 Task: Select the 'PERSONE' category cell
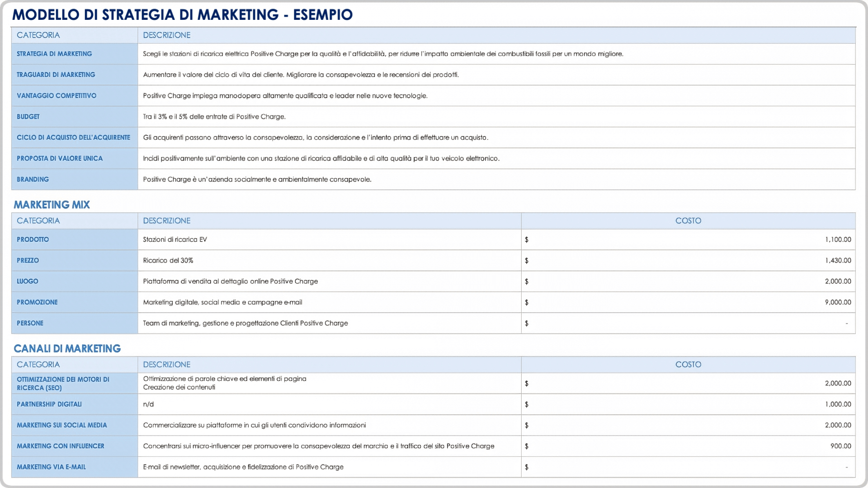point(75,323)
